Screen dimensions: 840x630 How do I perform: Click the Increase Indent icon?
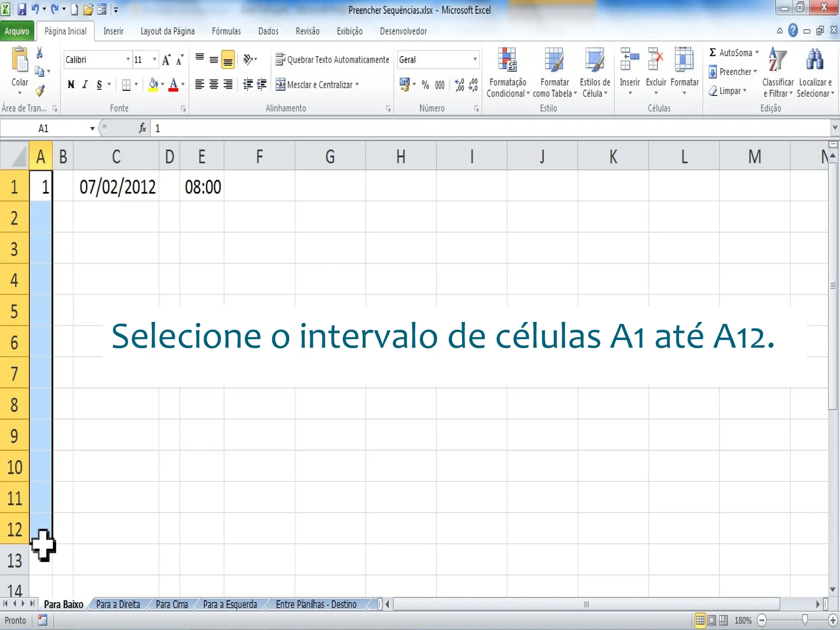tap(262, 84)
